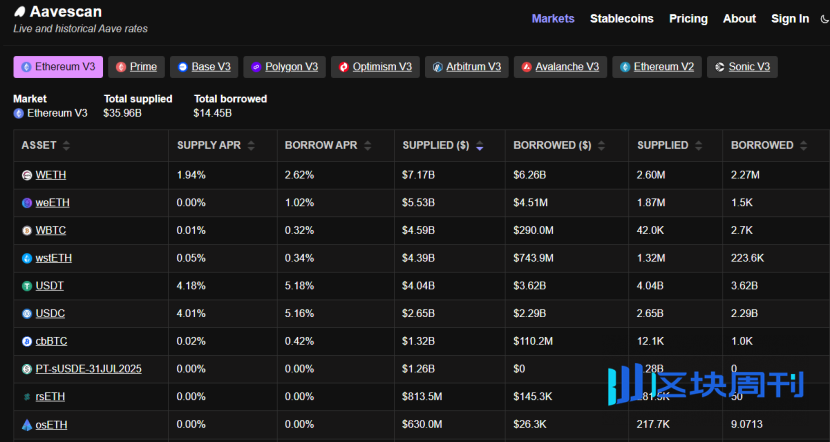Sort by the ASSET column arrows
Viewport: 830px width, 442px height.
[x=66, y=146]
